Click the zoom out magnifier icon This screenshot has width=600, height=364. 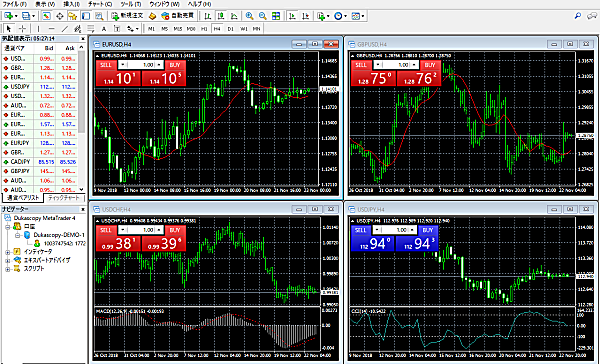click(x=262, y=16)
